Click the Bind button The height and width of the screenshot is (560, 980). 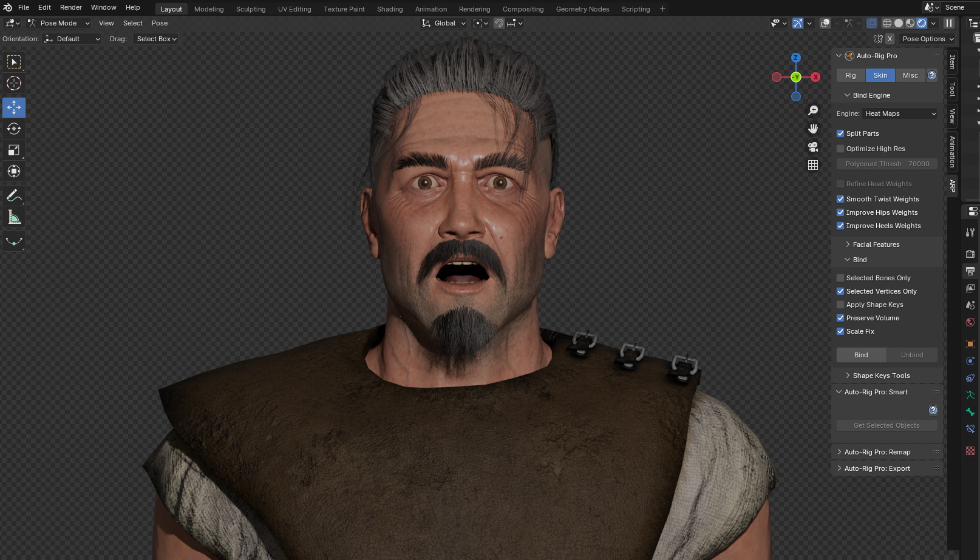click(x=861, y=355)
